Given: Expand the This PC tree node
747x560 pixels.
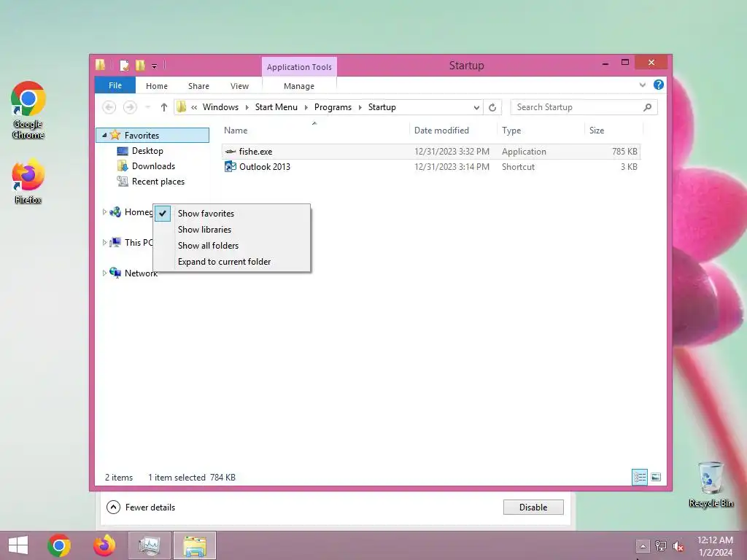Looking at the screenshot, I should [x=104, y=242].
